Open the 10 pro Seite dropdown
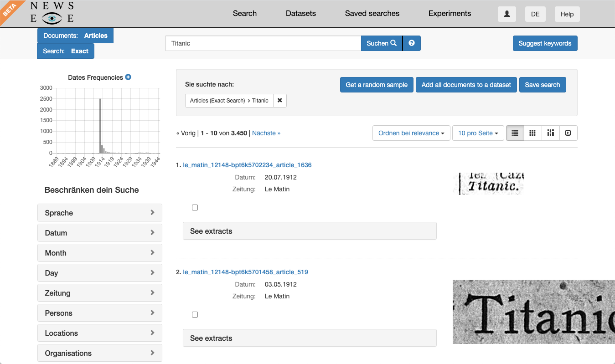Viewport: 615px width, 364px height. coord(478,133)
